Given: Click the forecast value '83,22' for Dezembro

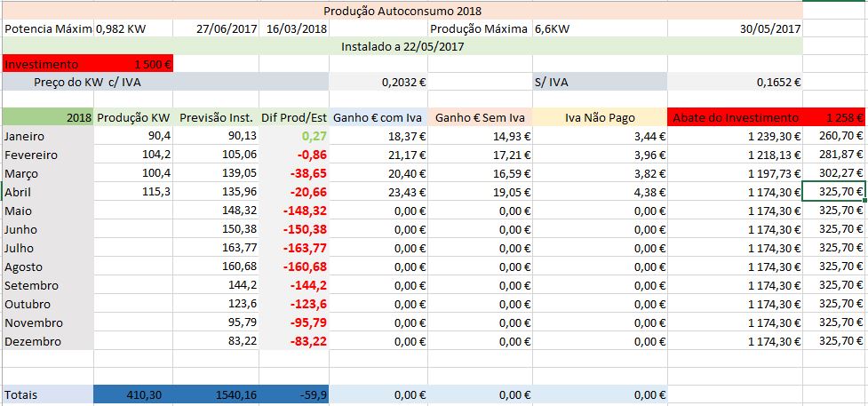Looking at the screenshot, I should tap(216, 341).
